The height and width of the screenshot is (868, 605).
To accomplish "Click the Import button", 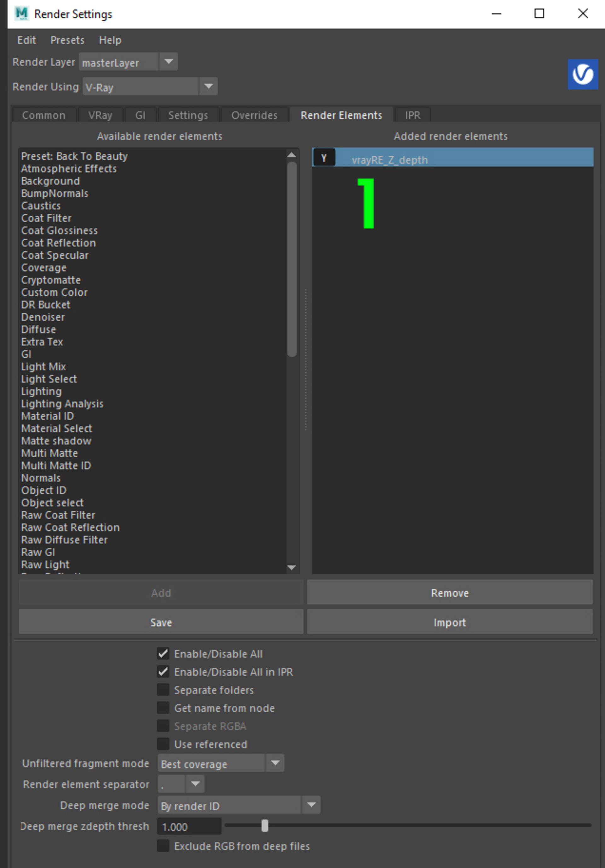I will click(449, 622).
